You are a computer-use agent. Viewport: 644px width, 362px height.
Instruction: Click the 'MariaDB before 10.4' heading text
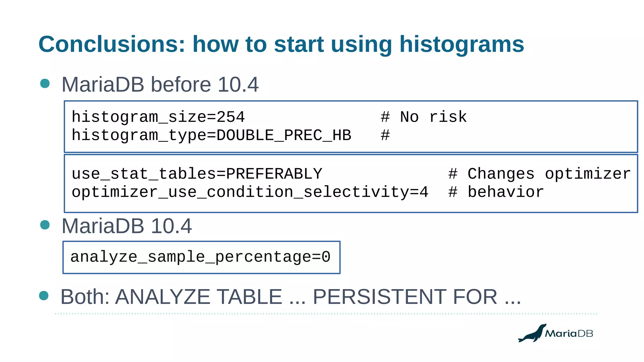(x=160, y=85)
